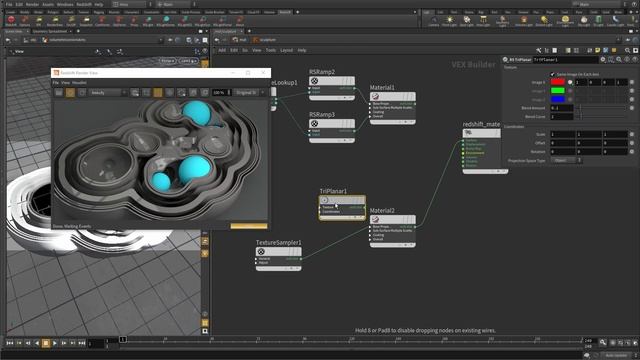Click the mat breadcrumb in network path

click(240, 40)
